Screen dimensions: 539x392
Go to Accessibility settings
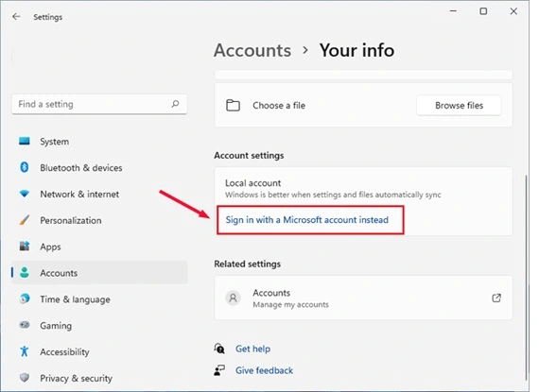(99, 351)
